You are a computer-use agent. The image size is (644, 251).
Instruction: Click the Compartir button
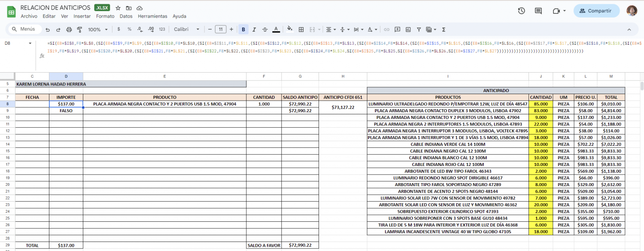coord(596,11)
